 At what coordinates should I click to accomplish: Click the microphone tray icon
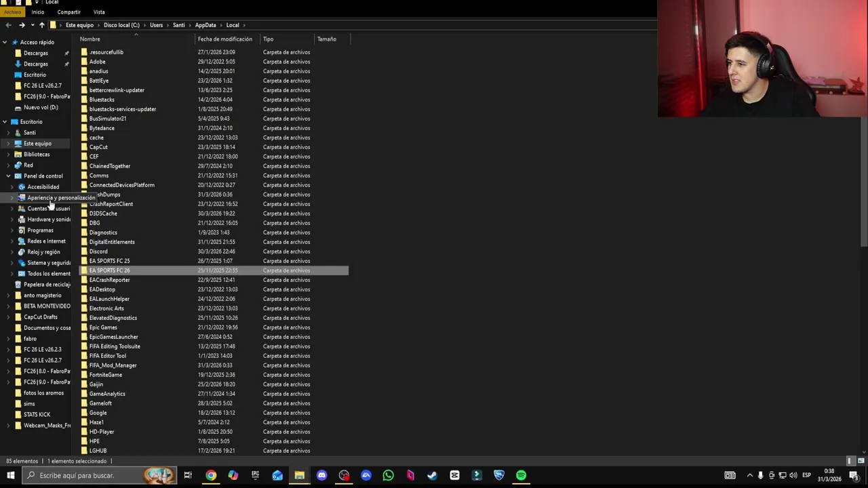click(x=760, y=475)
